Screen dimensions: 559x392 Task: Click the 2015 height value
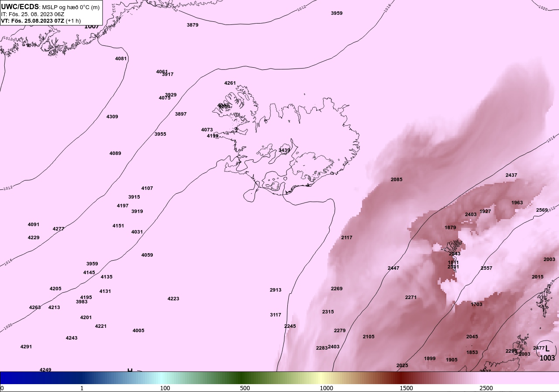538,277
